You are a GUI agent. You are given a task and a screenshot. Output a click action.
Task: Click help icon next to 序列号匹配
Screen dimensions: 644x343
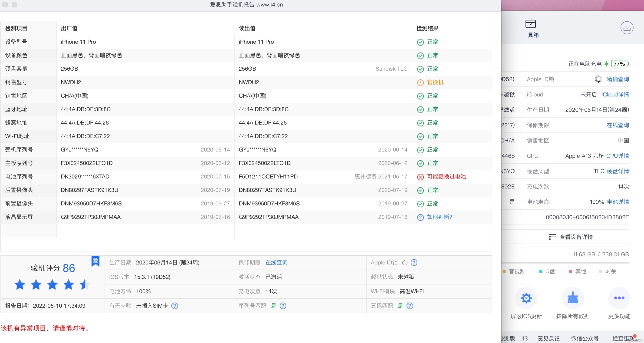[x=283, y=306]
